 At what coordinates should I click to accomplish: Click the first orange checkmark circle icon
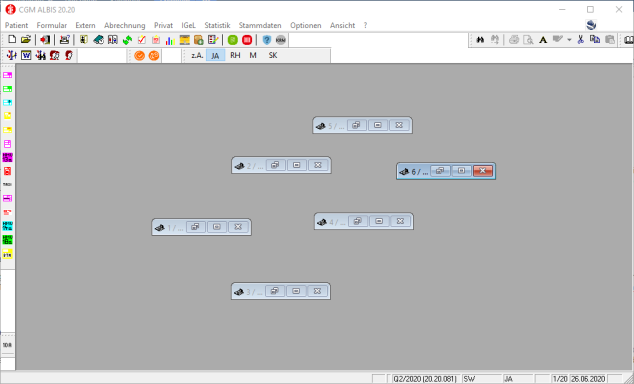pyautogui.click(x=139, y=55)
